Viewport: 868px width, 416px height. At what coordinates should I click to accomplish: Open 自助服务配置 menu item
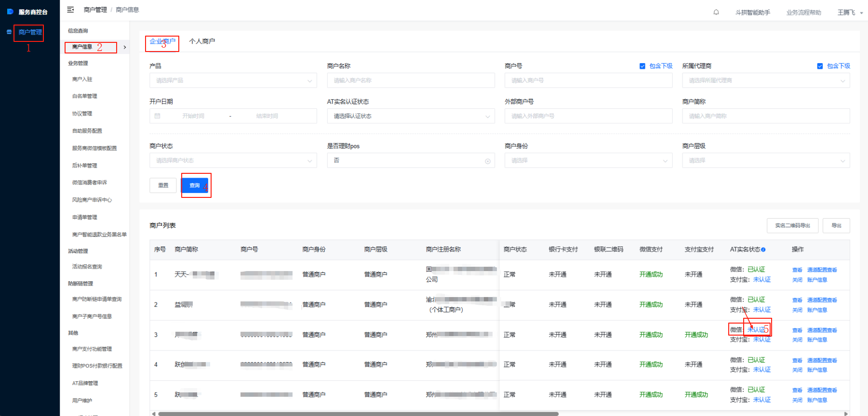[87, 131]
